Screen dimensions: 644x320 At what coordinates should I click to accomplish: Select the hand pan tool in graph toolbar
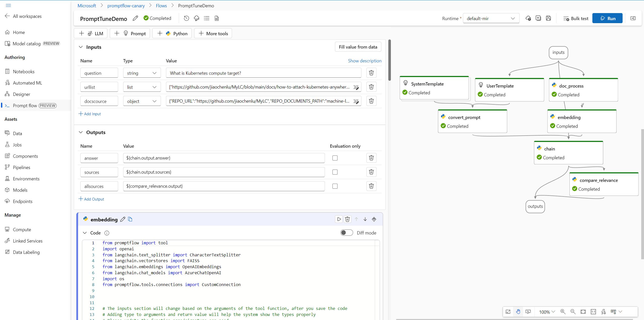pyautogui.click(x=518, y=312)
